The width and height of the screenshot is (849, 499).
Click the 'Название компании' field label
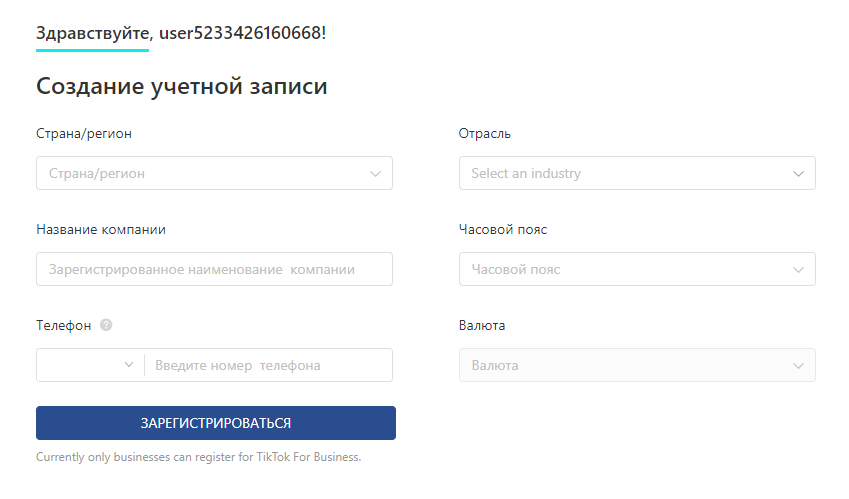101,229
